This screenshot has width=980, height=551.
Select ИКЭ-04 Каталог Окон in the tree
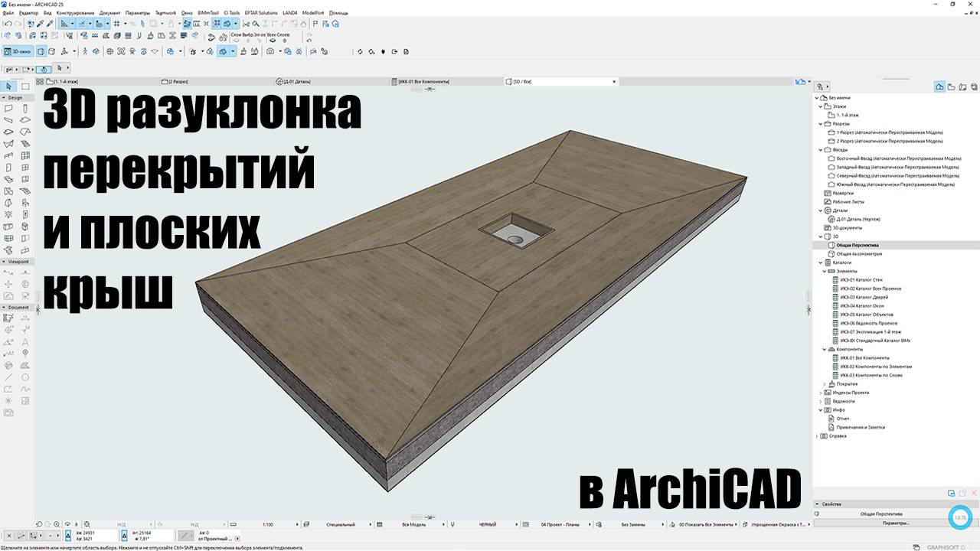tap(861, 306)
